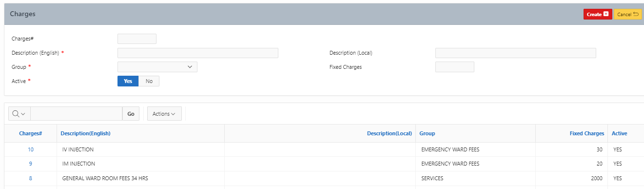Viewport: 644px width, 189px height.
Task: Expand the Actions menu
Action: click(164, 114)
